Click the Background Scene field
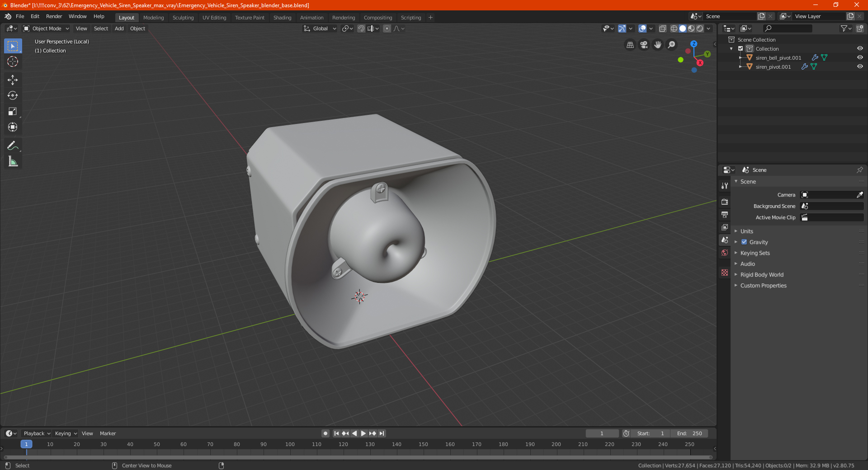 (x=832, y=206)
